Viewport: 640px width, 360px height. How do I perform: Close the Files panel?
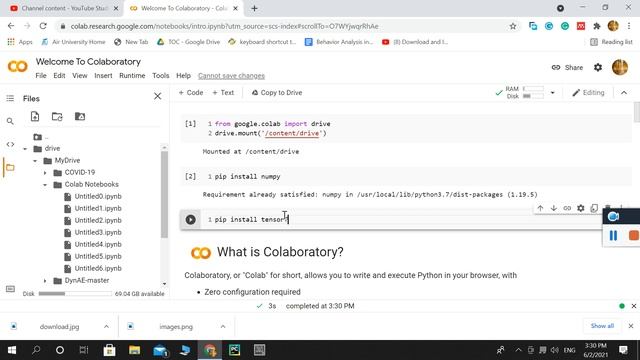point(158,96)
